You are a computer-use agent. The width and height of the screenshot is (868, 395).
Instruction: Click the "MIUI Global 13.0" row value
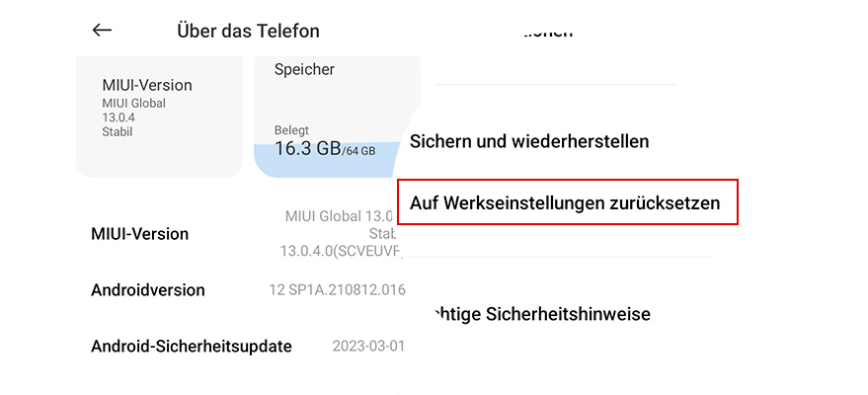click(340, 216)
